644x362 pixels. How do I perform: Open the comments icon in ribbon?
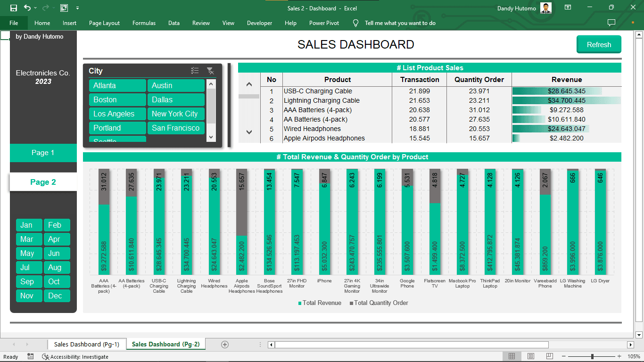(x=611, y=23)
